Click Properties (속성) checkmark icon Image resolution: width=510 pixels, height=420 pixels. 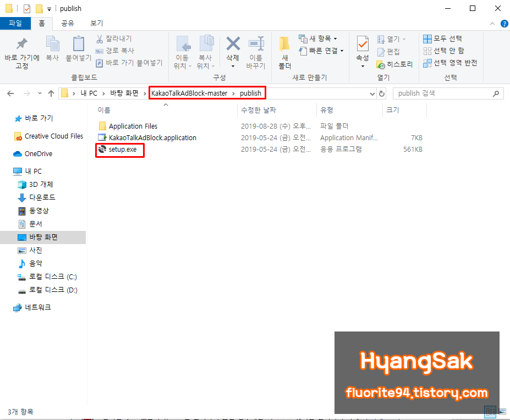pos(363,43)
